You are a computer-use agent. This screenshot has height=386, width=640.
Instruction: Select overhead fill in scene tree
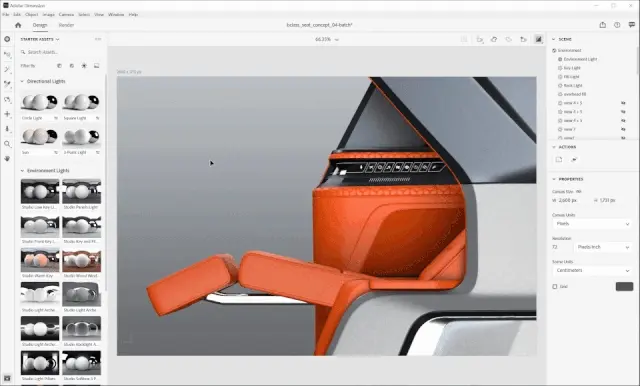575,94
